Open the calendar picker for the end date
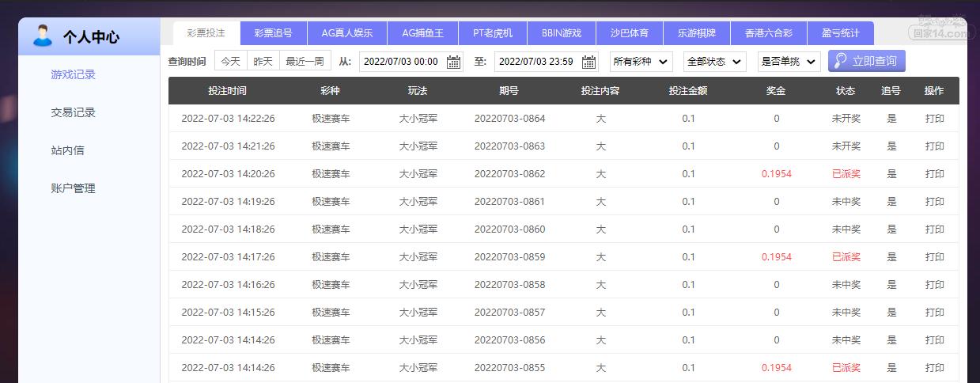Image resolution: width=980 pixels, height=383 pixels. (589, 62)
